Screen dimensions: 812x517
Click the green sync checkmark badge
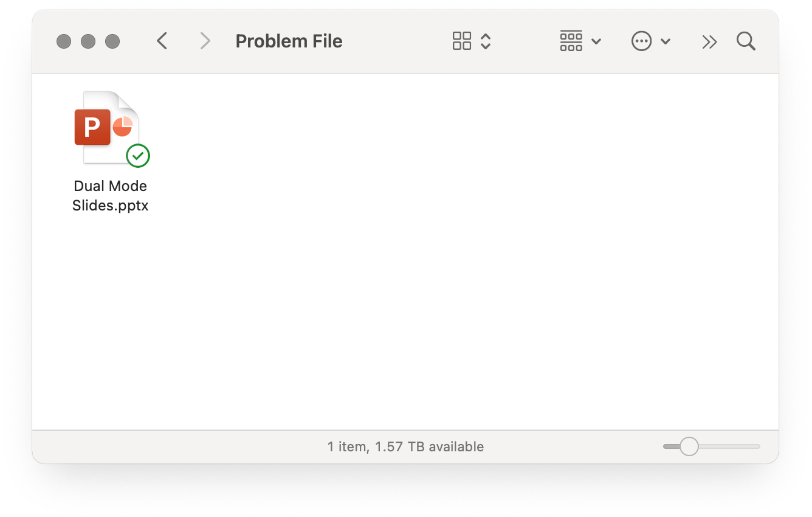138,156
